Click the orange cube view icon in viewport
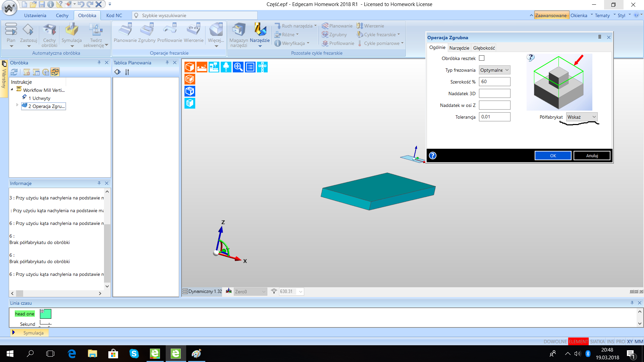The image size is (644, 362). click(190, 67)
